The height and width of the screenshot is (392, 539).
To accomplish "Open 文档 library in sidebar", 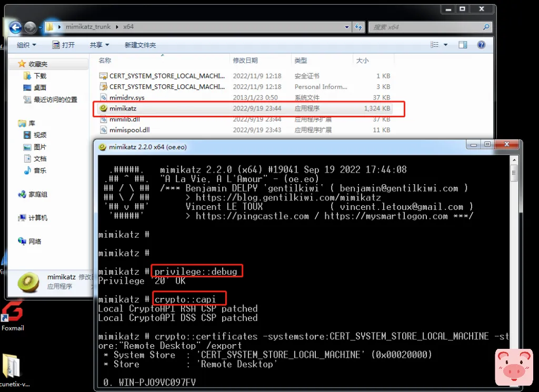I will [x=40, y=159].
